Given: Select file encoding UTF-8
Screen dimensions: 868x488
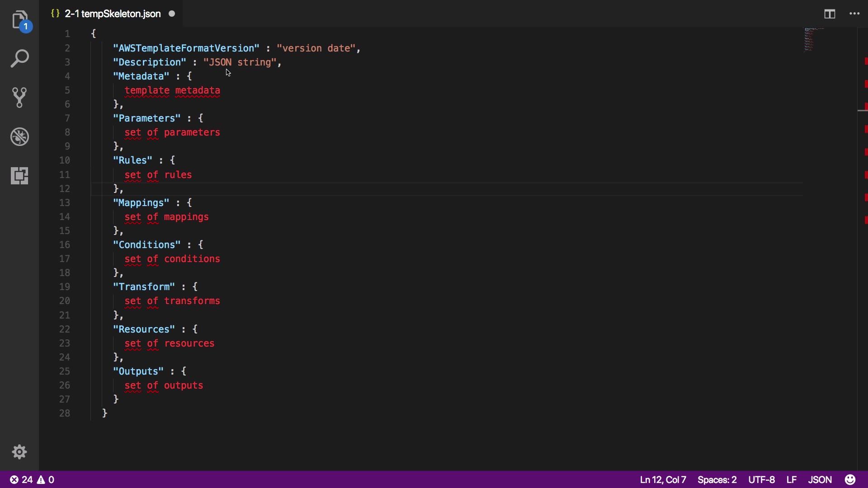Looking at the screenshot, I should [761, 479].
